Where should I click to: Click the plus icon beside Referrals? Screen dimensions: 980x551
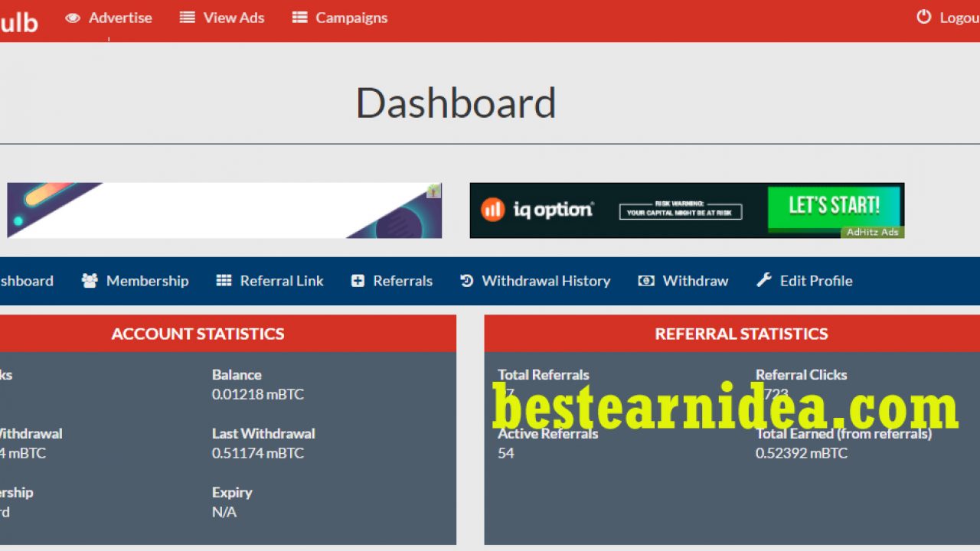pyautogui.click(x=358, y=281)
